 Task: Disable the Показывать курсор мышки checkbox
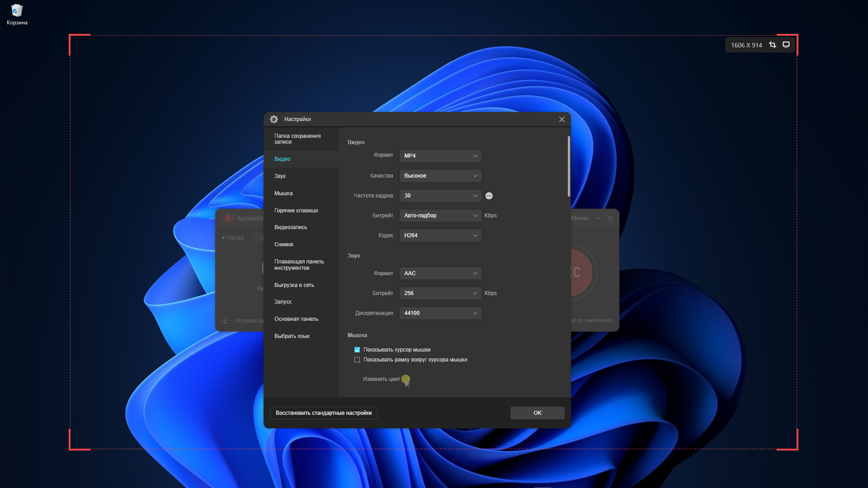click(x=357, y=350)
